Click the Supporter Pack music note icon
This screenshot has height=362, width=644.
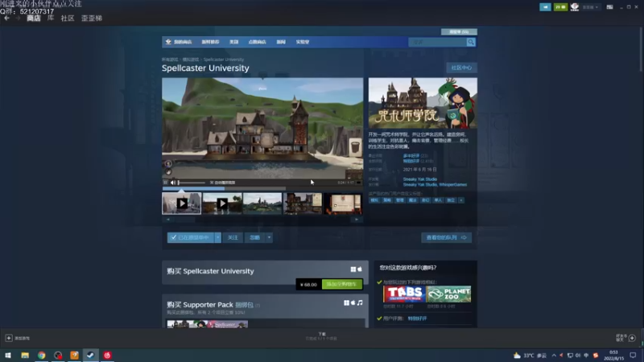[360, 303]
